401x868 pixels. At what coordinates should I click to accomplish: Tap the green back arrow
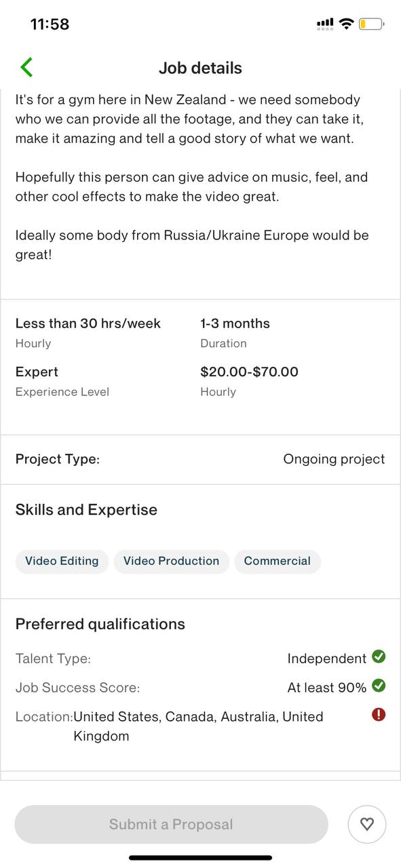[x=26, y=67]
